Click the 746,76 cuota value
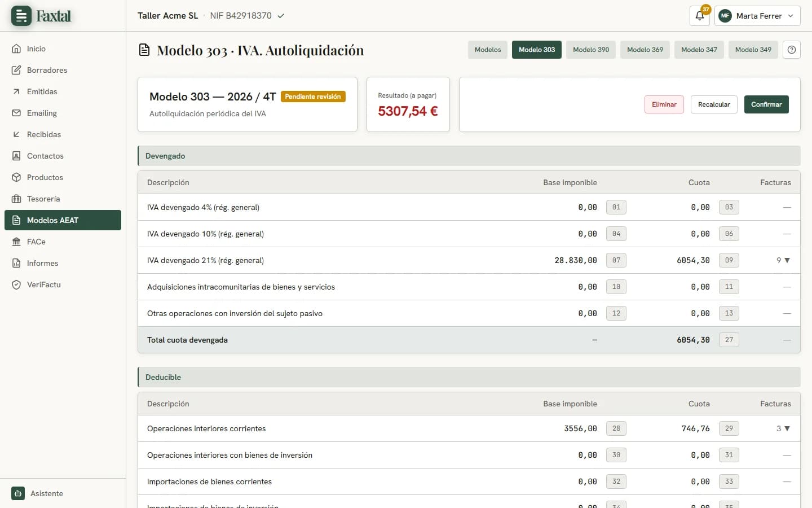Viewport: 812px width, 508px height. [696, 428]
